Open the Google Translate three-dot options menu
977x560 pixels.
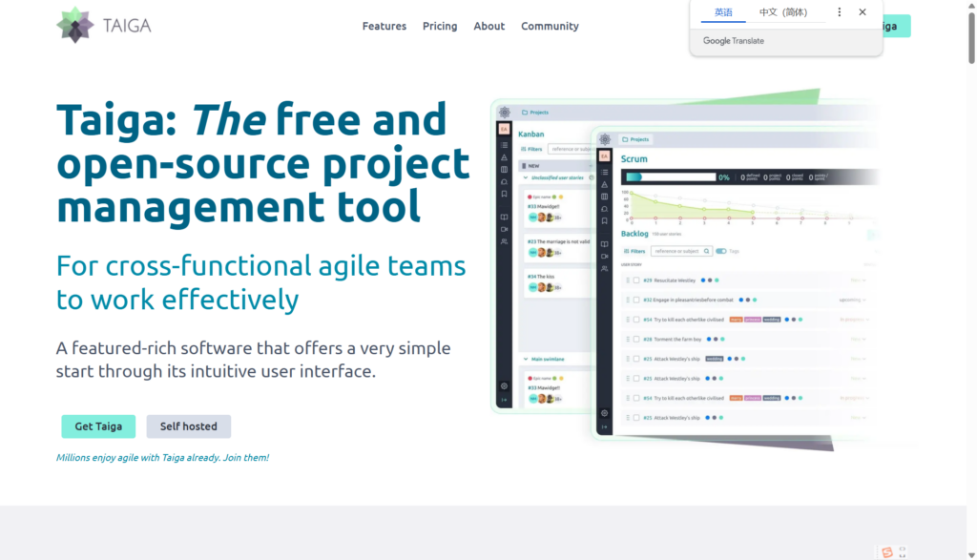[x=840, y=12]
